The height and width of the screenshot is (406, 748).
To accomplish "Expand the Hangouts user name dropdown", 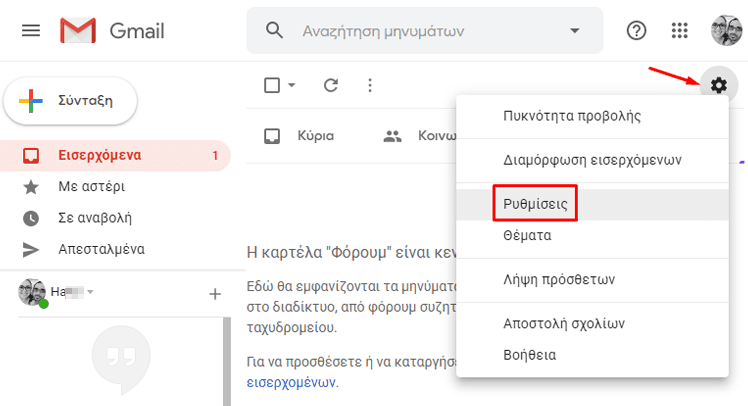I will [x=90, y=293].
